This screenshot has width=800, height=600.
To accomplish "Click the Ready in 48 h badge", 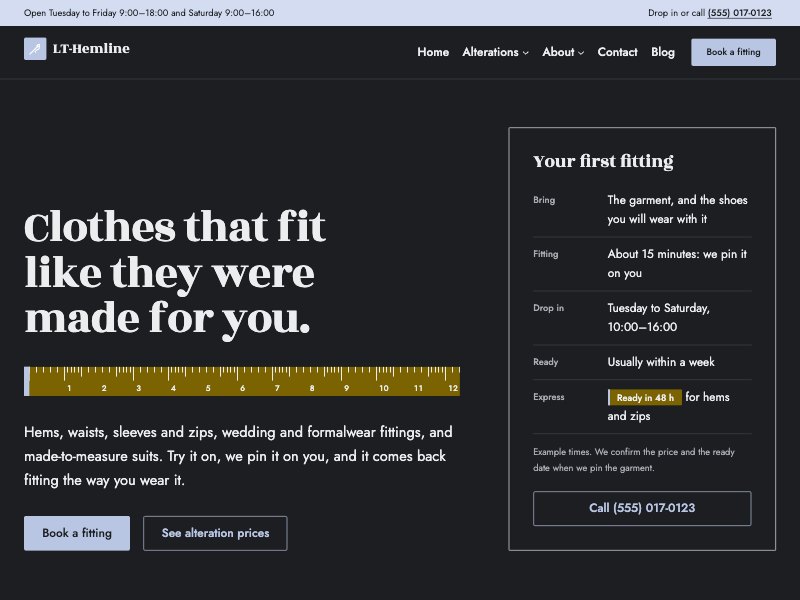I will pyautogui.click(x=645, y=397).
